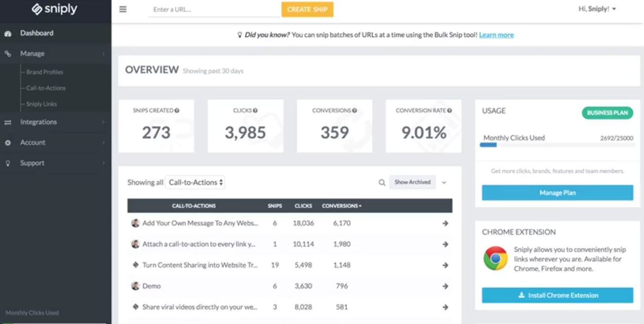Open arrow for Share viral videos row
The image size is (644, 324).
(x=445, y=307)
